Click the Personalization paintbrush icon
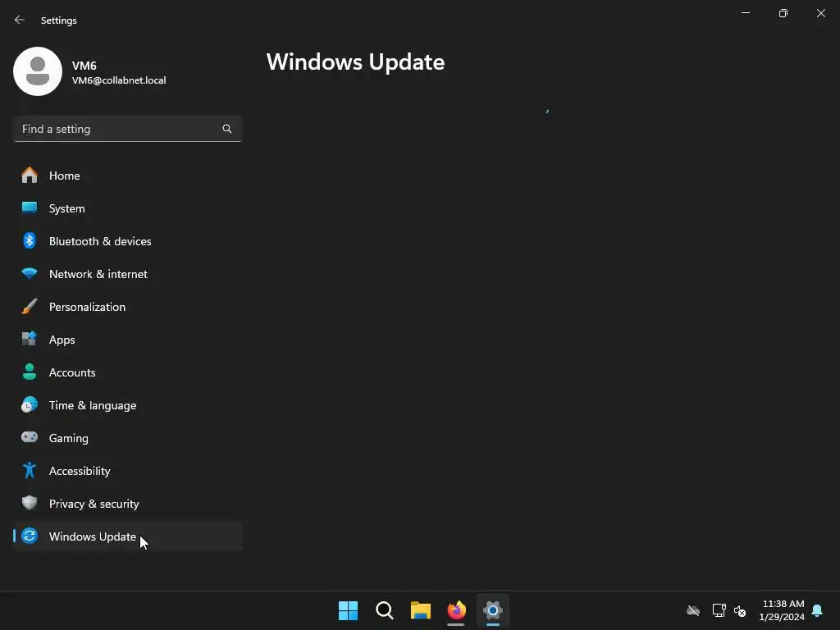The width and height of the screenshot is (840, 630). 30,307
